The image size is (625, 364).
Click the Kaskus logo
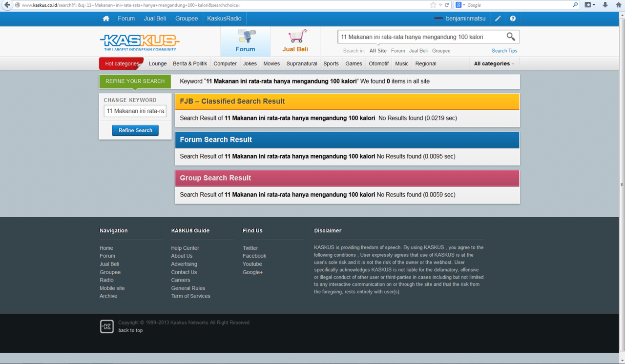140,42
